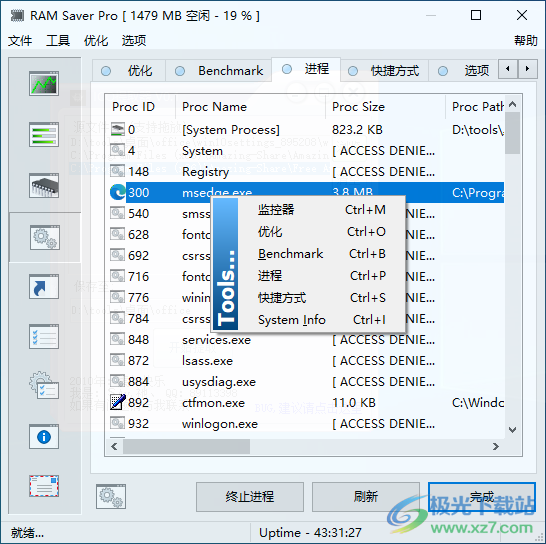546x544 pixels.
Task: Open the 文件 menu
Action: 20,40
